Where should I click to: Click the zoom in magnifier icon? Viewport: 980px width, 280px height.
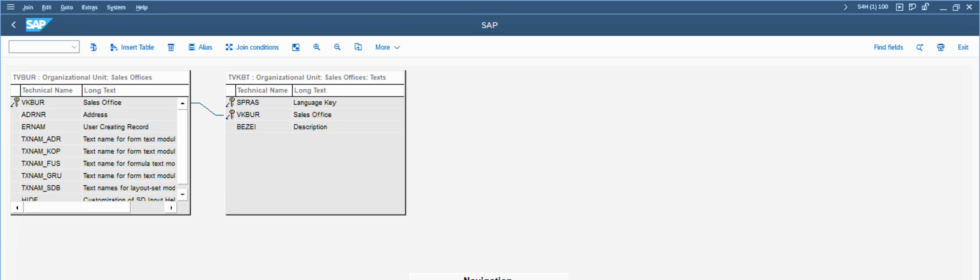coord(316,47)
